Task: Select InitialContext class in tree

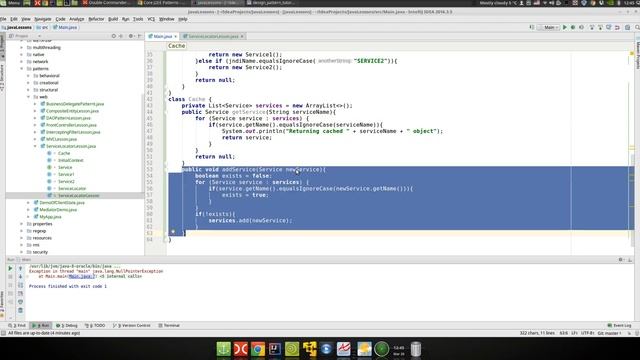Action: point(70,160)
